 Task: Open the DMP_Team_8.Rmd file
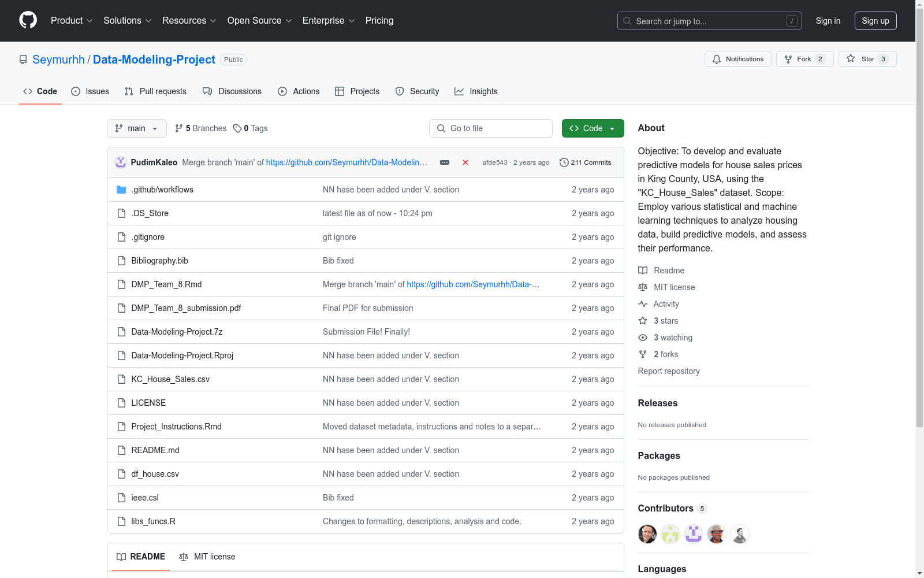point(166,284)
